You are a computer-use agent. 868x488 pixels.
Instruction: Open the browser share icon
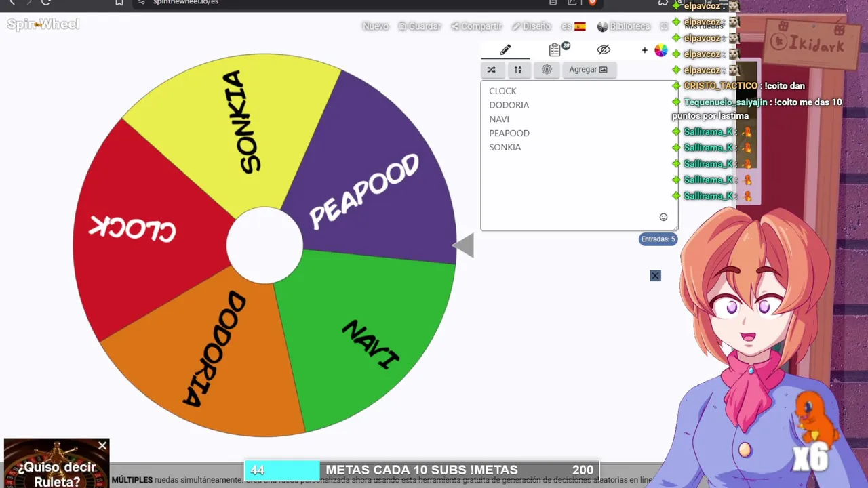[572, 2]
